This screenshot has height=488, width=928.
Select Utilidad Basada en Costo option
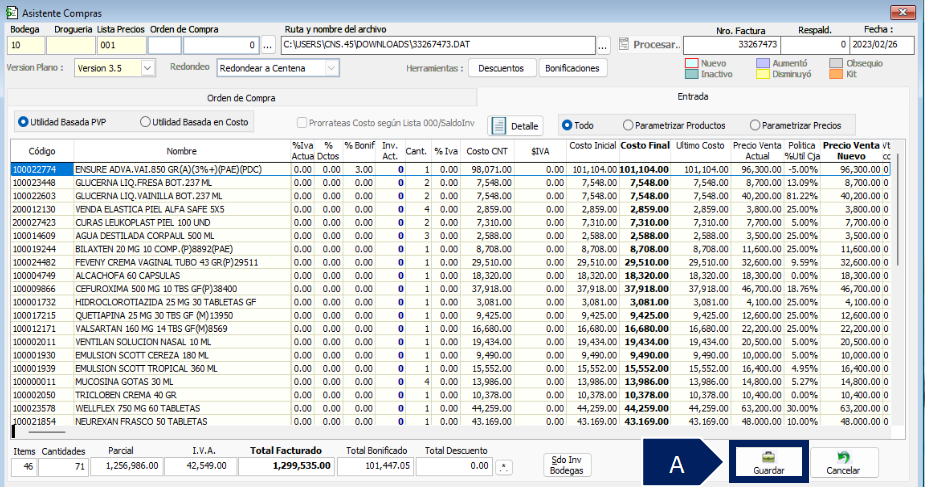pyautogui.click(x=145, y=122)
